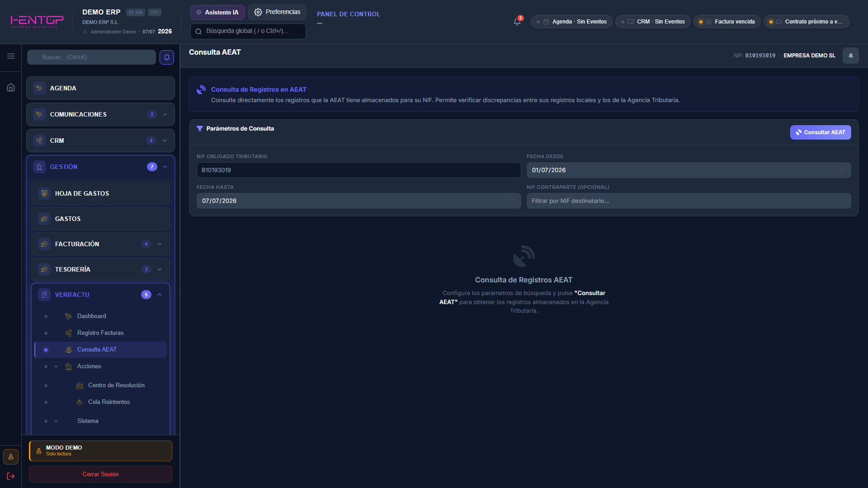868x488 pixels.
Task: Click the Registro Facturas item icon
Action: pos(69,333)
